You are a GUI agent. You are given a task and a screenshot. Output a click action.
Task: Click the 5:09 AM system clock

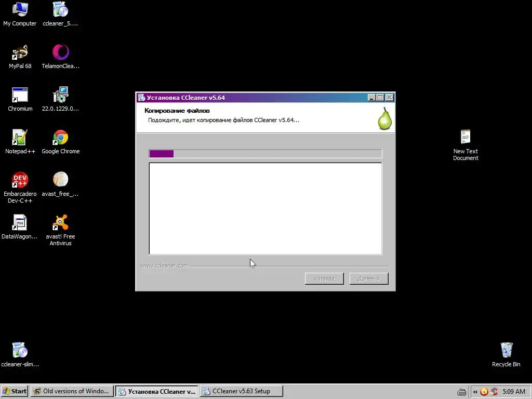[514, 392]
